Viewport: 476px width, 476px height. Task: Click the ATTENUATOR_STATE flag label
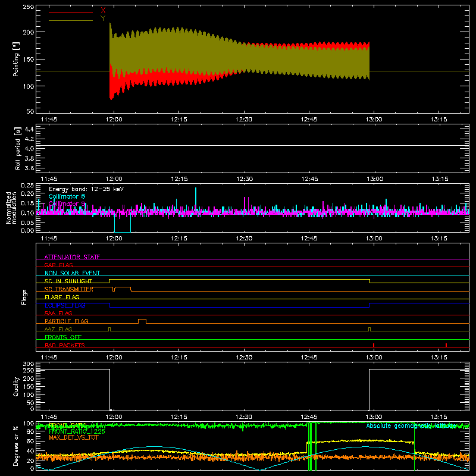72,257
